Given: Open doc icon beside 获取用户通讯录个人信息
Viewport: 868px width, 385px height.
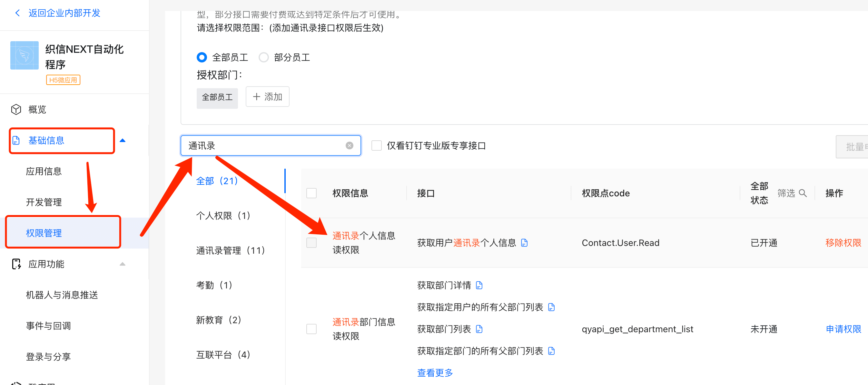Looking at the screenshot, I should 524,243.
